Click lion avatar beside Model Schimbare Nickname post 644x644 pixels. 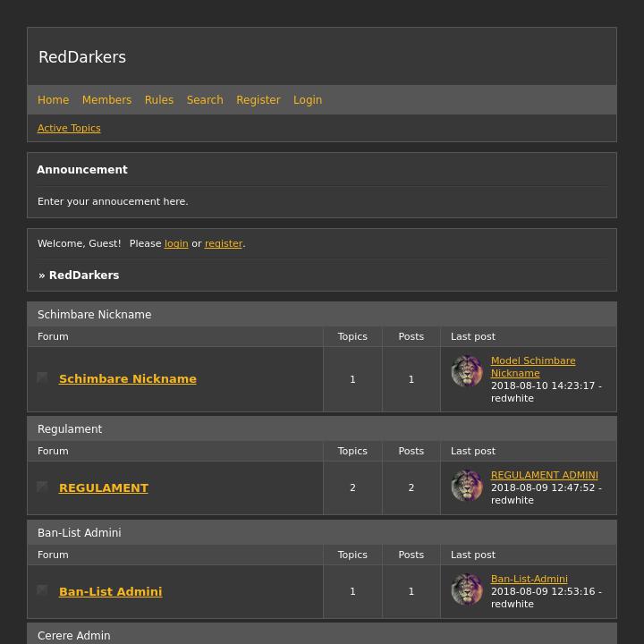467,371
